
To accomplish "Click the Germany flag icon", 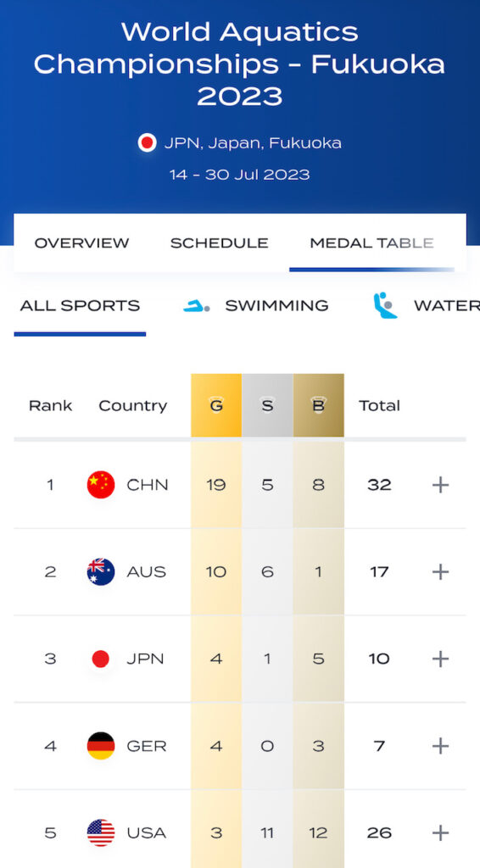I will (x=101, y=746).
